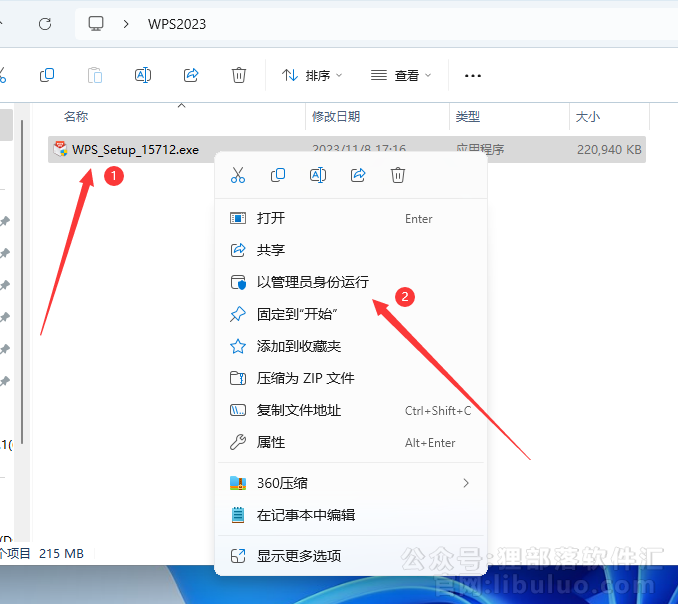678x604 pixels.
Task: Sort by the 类型 column header
Action: tap(467, 116)
